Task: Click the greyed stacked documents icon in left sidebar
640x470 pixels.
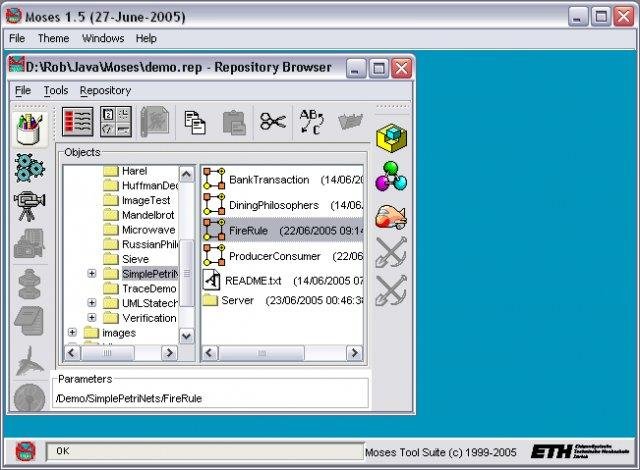Action: coord(29,321)
